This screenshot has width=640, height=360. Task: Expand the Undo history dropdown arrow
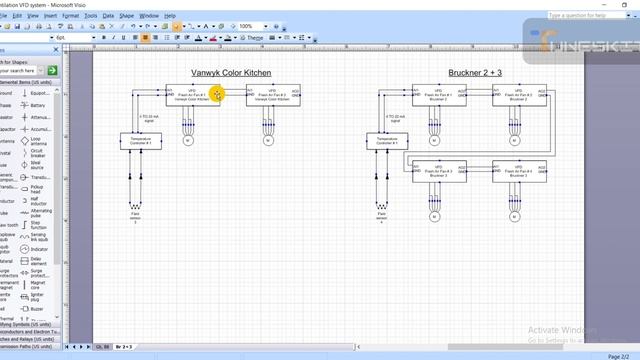click(140, 27)
